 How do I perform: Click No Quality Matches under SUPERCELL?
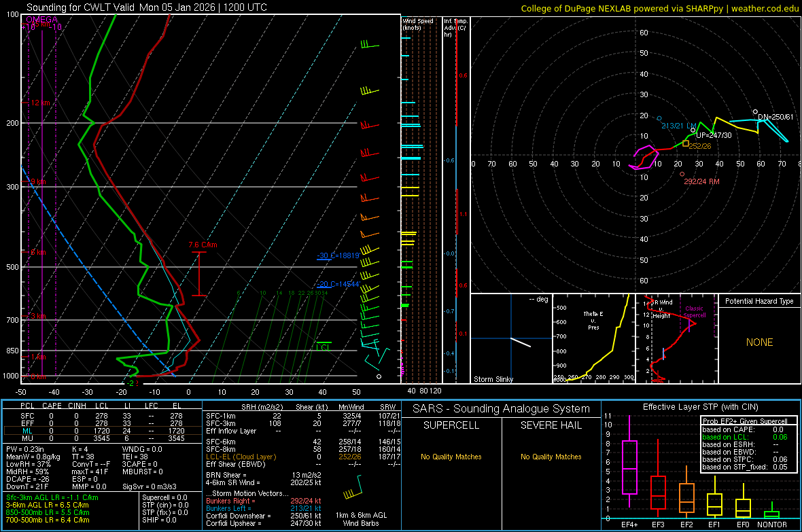coord(451,457)
